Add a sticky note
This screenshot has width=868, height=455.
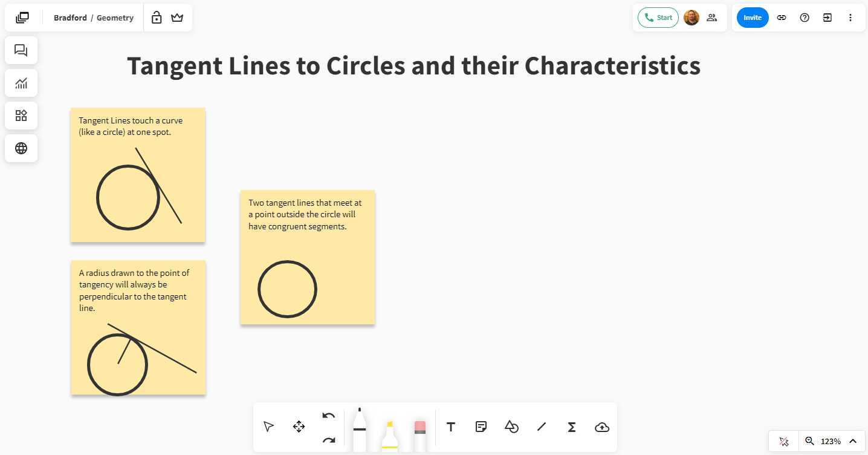click(481, 427)
